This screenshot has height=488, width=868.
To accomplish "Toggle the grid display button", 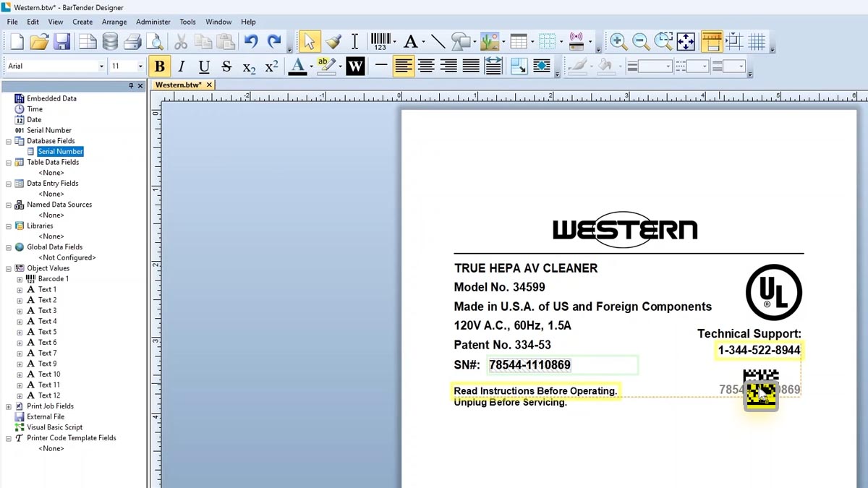I will pos(757,41).
